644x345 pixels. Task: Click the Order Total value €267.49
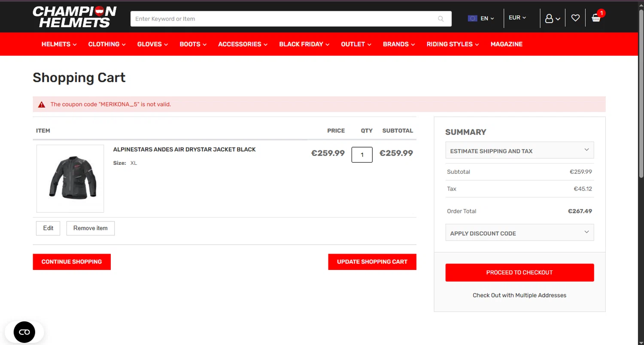click(x=580, y=211)
